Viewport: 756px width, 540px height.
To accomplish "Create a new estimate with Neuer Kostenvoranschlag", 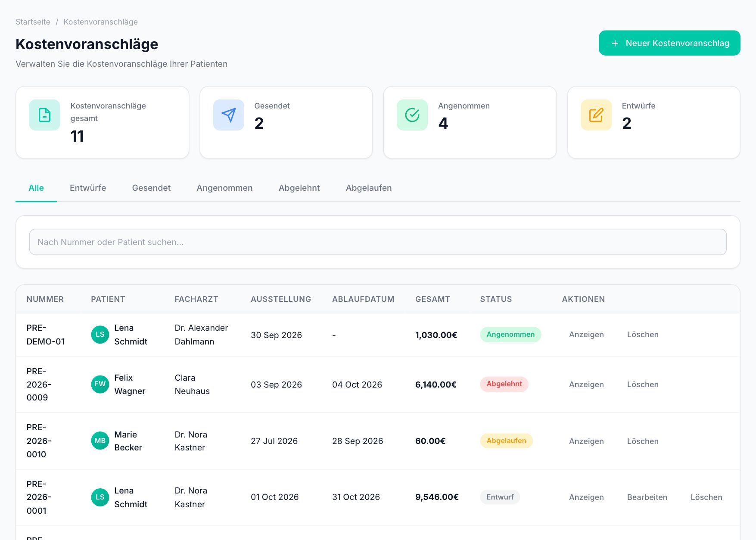I will [x=669, y=43].
